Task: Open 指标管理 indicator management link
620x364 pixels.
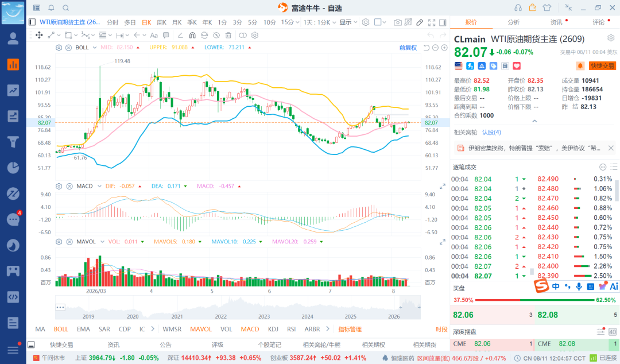Action: pos(350,329)
